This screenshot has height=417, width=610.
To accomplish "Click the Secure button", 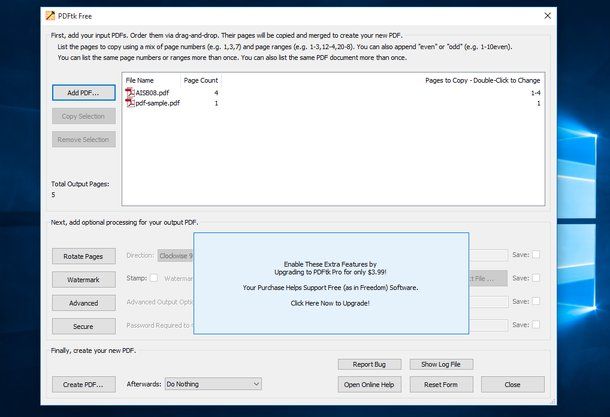I will [x=83, y=326].
